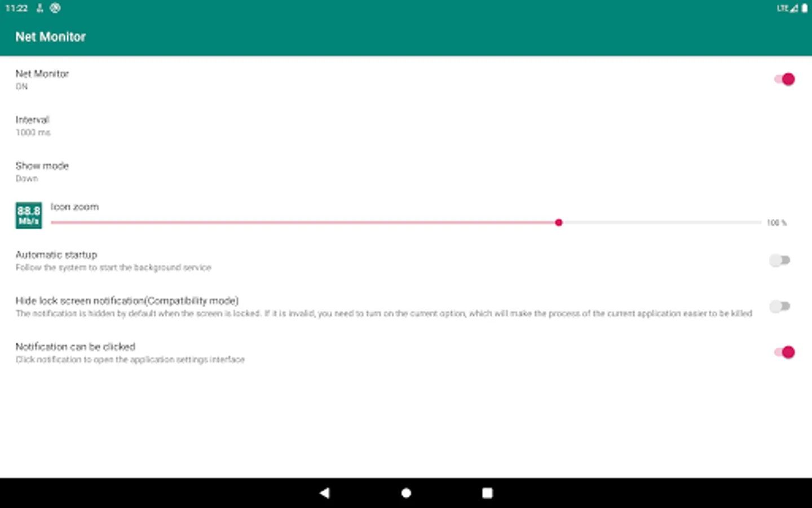Open the Show mode setting
Image resolution: width=812 pixels, height=508 pixels.
[406, 172]
